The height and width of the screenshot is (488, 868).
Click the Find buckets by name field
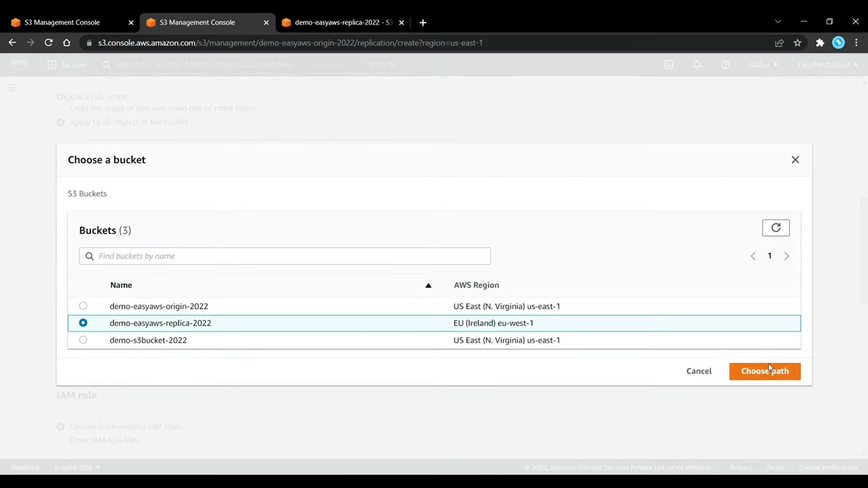point(285,256)
